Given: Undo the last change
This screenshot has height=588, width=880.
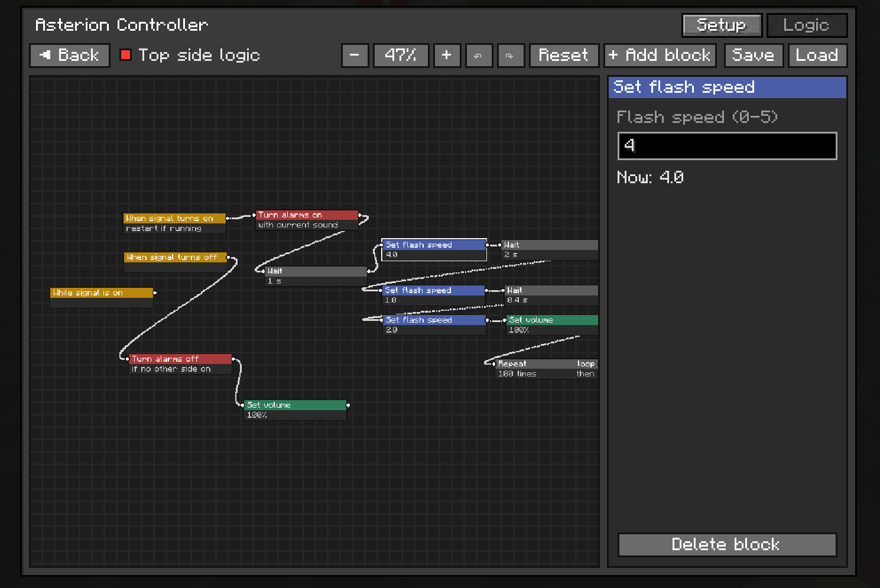Looking at the screenshot, I should pos(479,56).
